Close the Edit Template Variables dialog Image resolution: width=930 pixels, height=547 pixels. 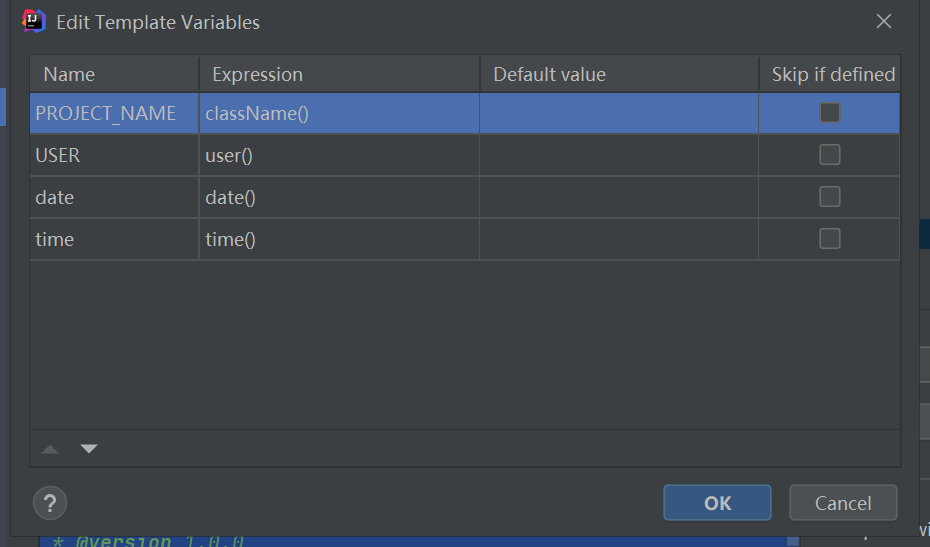click(884, 22)
